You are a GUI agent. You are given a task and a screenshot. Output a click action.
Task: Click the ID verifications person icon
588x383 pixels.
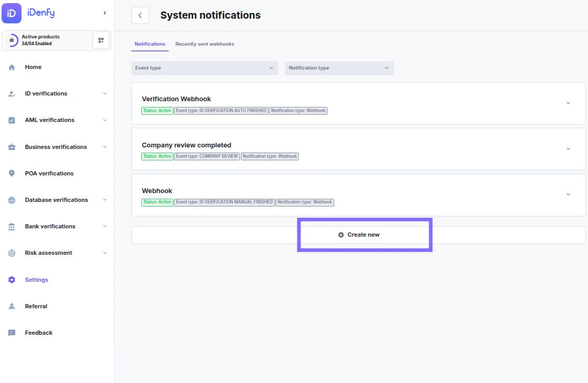(x=11, y=94)
